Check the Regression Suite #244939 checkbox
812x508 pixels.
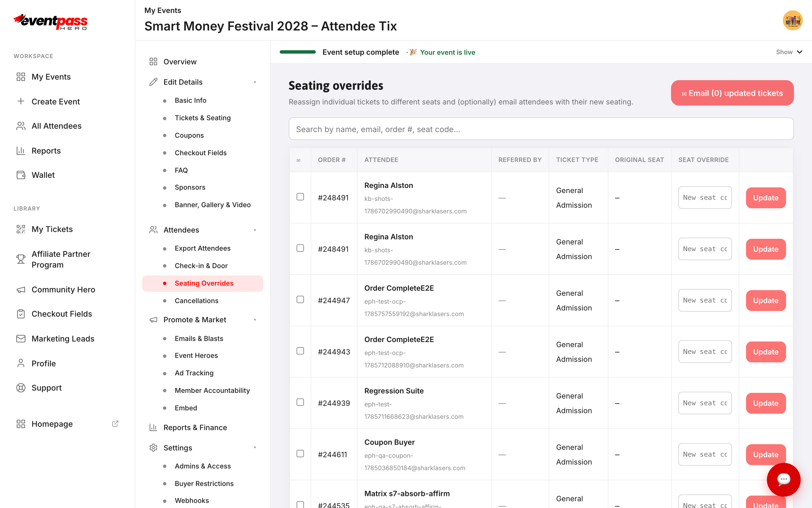coord(300,402)
